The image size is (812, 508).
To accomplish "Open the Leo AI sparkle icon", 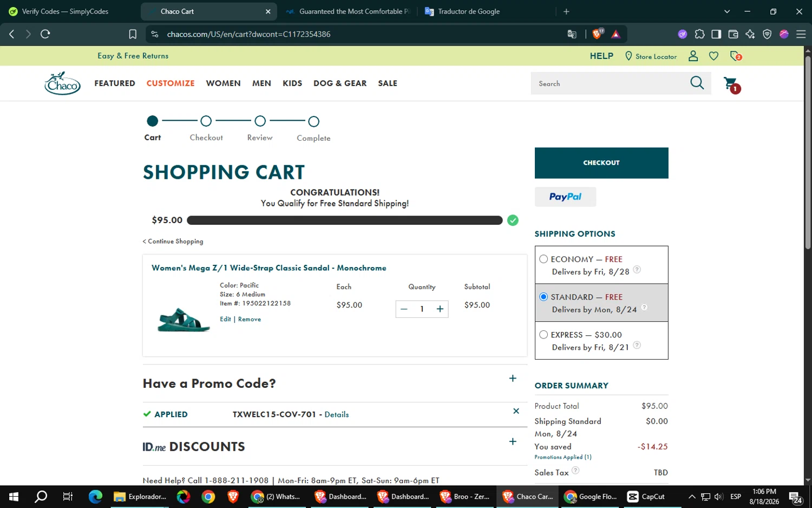I will (x=750, y=34).
